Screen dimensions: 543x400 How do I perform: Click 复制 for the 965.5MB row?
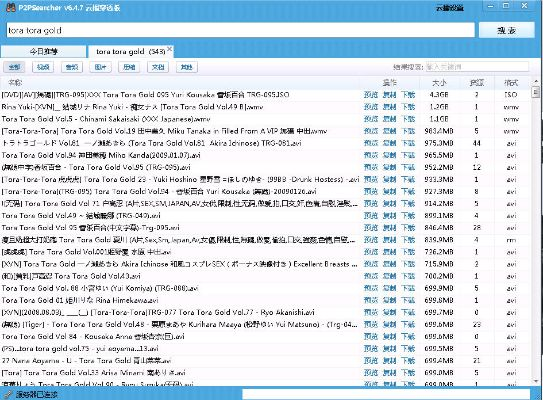click(389, 155)
